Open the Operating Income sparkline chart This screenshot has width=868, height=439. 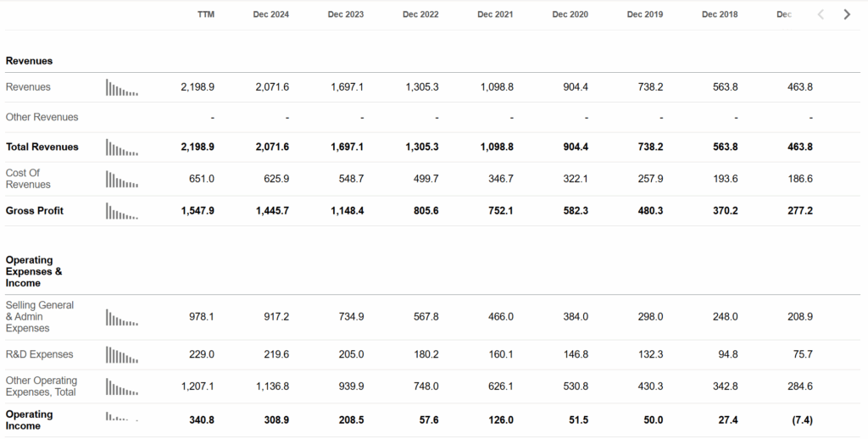[122, 417]
